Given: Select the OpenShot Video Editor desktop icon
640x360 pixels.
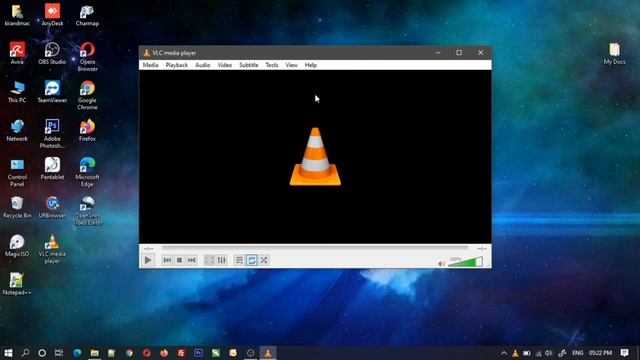Looking at the screenshot, I should tap(87, 211).
